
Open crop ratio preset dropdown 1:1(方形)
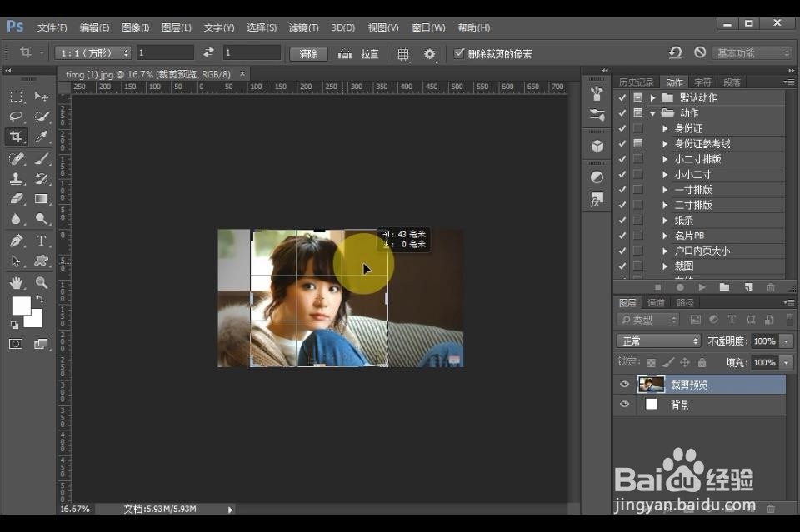92,52
